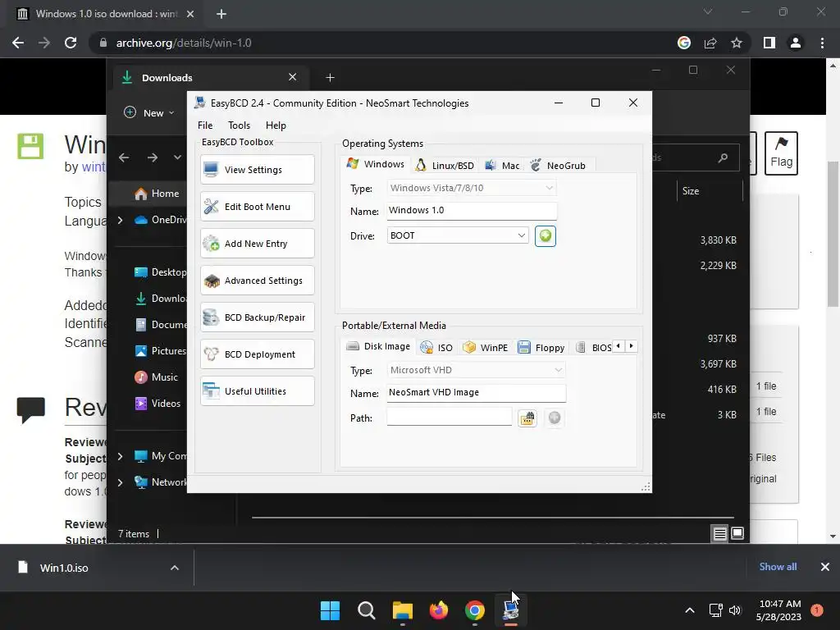Screen dimensions: 840x630
Task: Switch File Explorer to details view
Action: pyautogui.click(x=720, y=533)
